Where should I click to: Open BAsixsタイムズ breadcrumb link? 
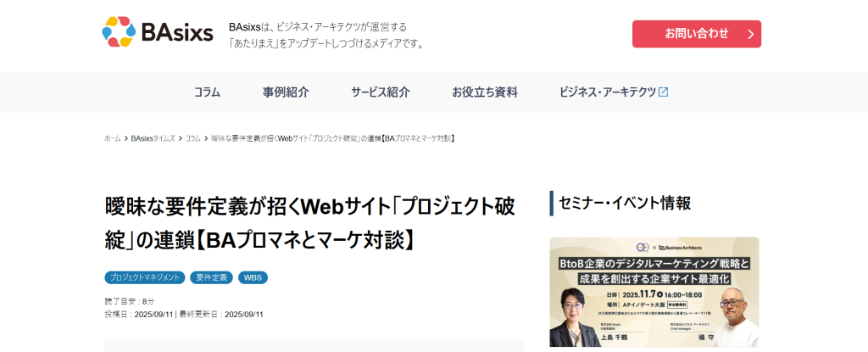[153, 138]
